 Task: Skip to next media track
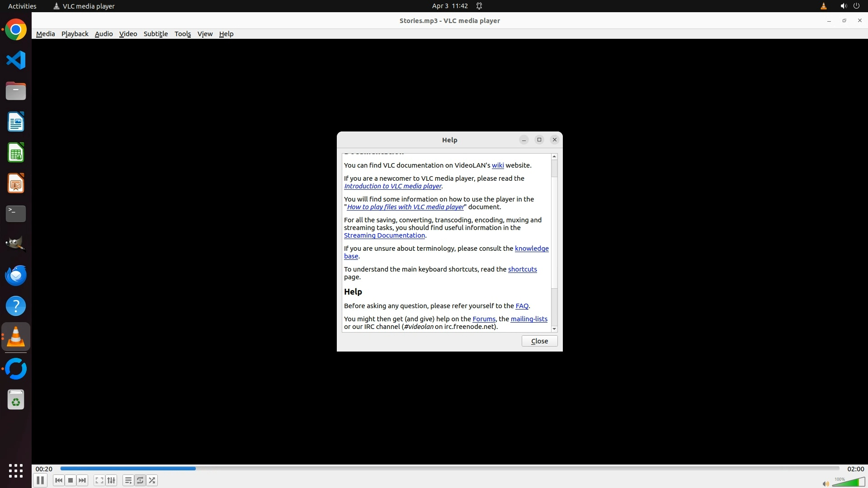click(x=82, y=480)
